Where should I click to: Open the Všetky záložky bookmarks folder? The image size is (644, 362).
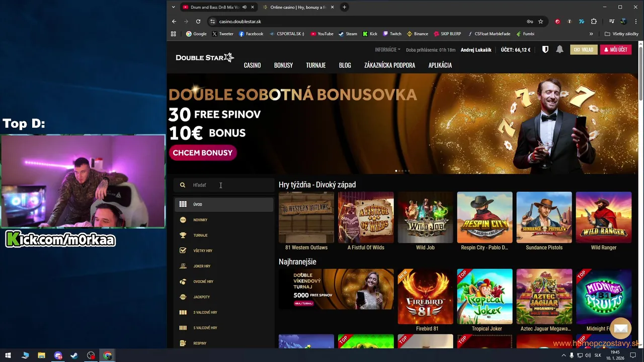[x=621, y=34]
